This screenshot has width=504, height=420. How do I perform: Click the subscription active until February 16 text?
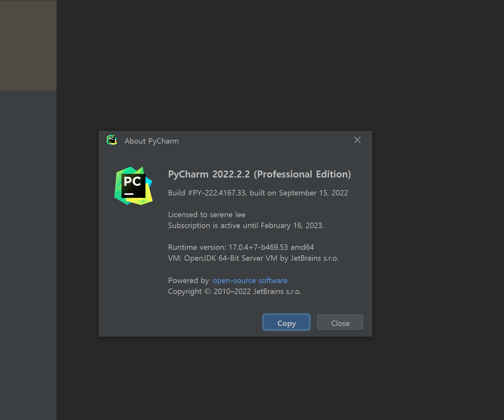(246, 226)
